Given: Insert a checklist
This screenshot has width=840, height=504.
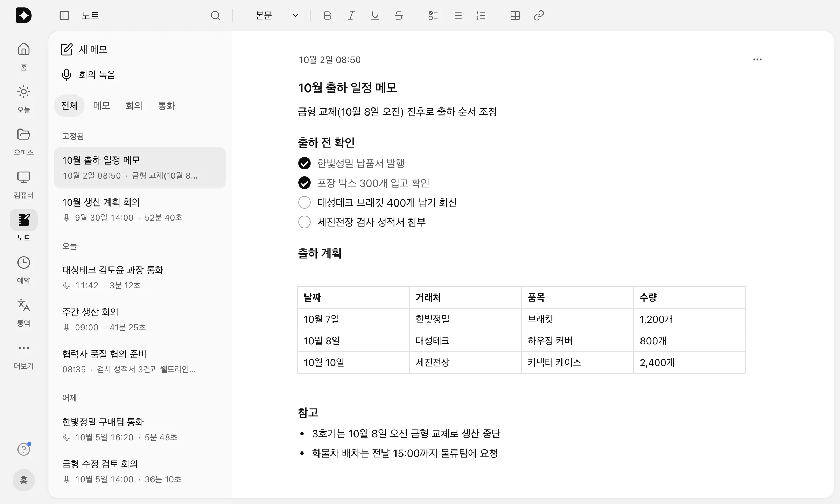Looking at the screenshot, I should pyautogui.click(x=433, y=15).
